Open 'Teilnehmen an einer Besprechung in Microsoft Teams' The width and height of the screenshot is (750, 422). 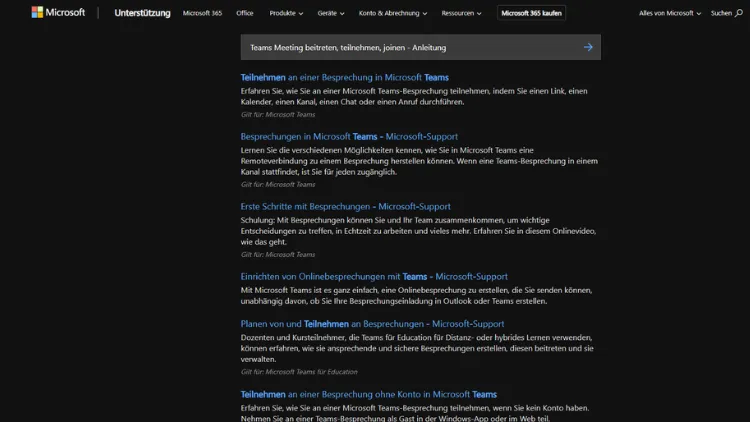pyautogui.click(x=344, y=77)
